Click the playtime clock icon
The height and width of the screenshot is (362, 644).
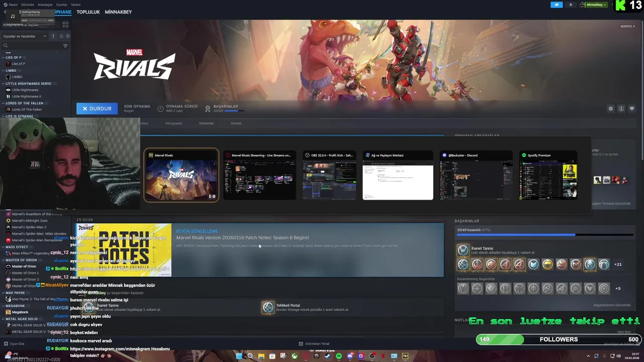click(x=160, y=109)
